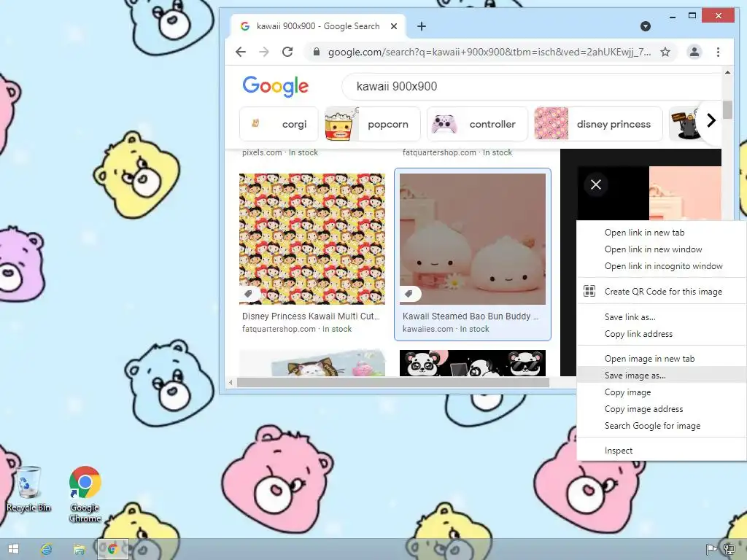Choose Open link in new window

point(661,249)
